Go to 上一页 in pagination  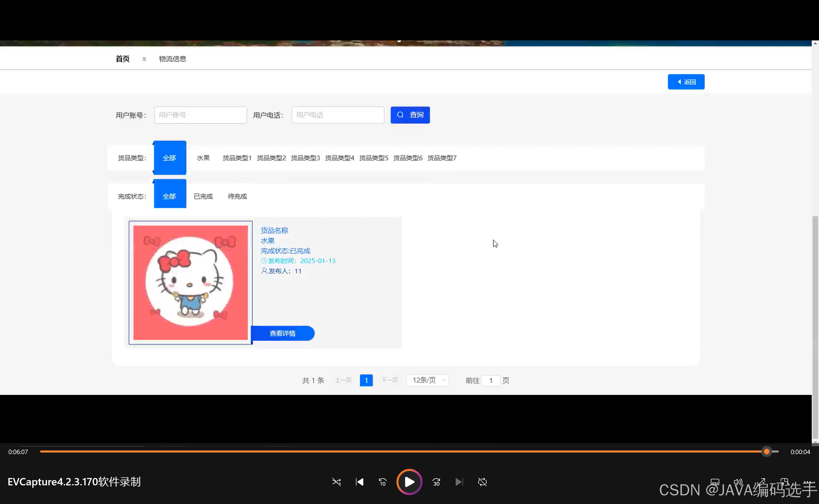coord(343,380)
